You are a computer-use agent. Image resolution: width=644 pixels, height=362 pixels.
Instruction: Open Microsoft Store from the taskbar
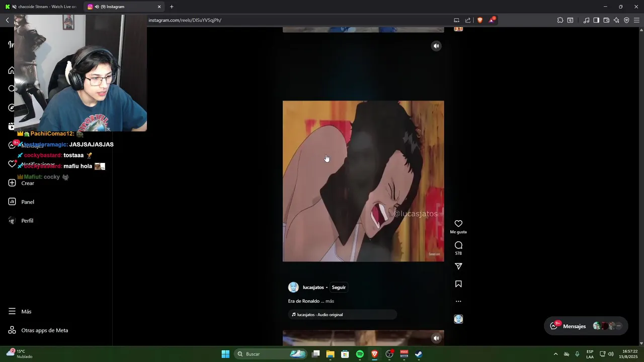tap(345, 354)
